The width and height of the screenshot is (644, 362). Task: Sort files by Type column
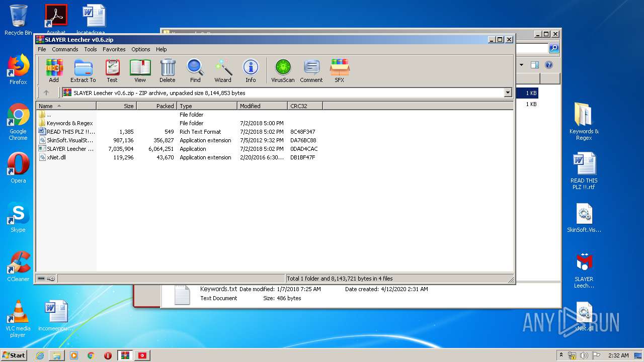tap(207, 106)
